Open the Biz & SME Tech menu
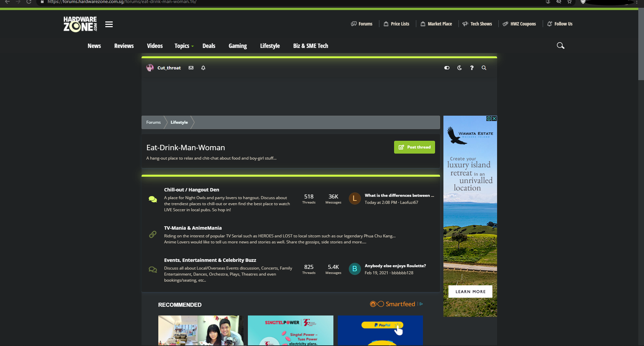The image size is (644, 346). coord(311,46)
